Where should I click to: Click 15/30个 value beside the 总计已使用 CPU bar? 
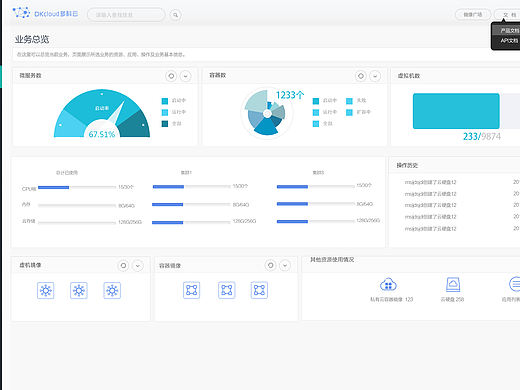[126, 187]
